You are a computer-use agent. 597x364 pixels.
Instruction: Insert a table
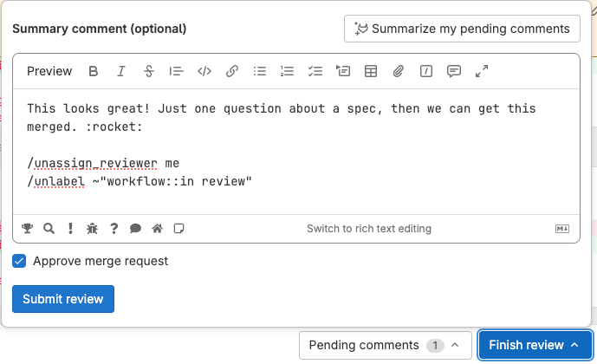(x=371, y=72)
